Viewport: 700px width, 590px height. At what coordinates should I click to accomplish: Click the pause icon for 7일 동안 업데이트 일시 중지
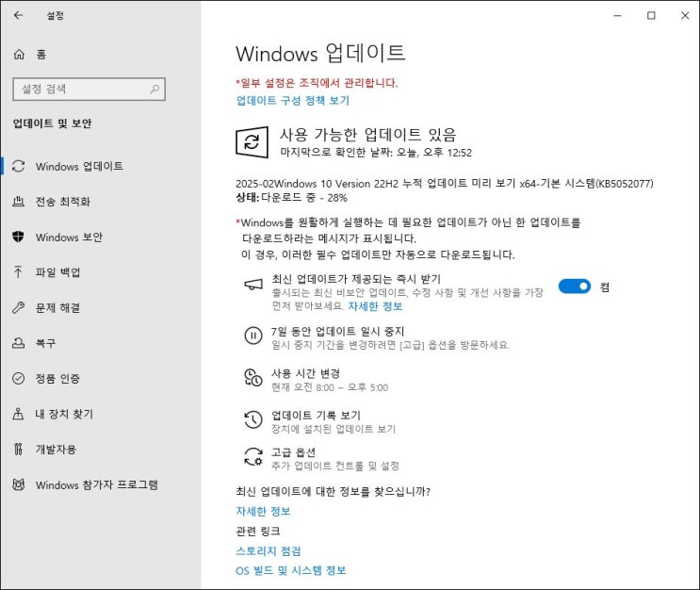[x=253, y=335]
